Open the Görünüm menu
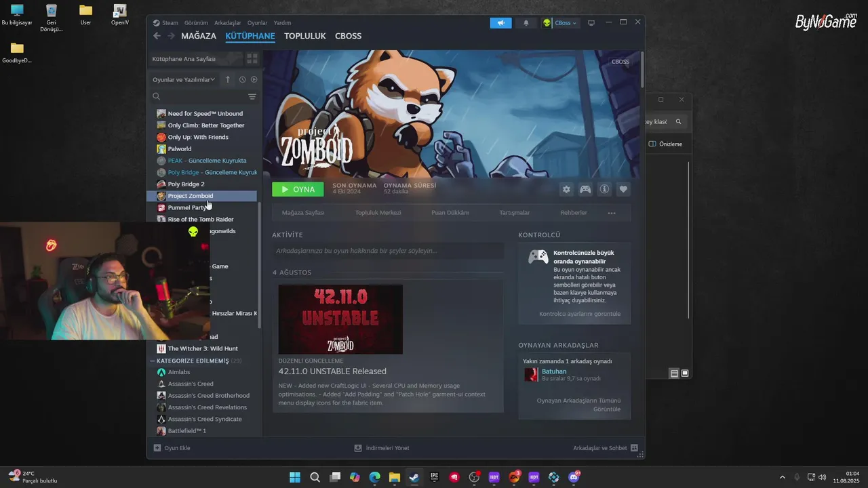The height and width of the screenshot is (488, 868). pyautogui.click(x=196, y=23)
